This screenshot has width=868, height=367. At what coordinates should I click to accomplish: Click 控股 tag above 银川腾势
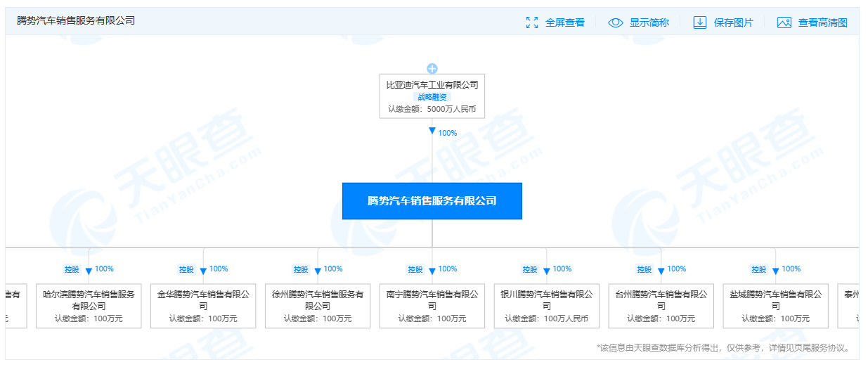pyautogui.click(x=530, y=269)
